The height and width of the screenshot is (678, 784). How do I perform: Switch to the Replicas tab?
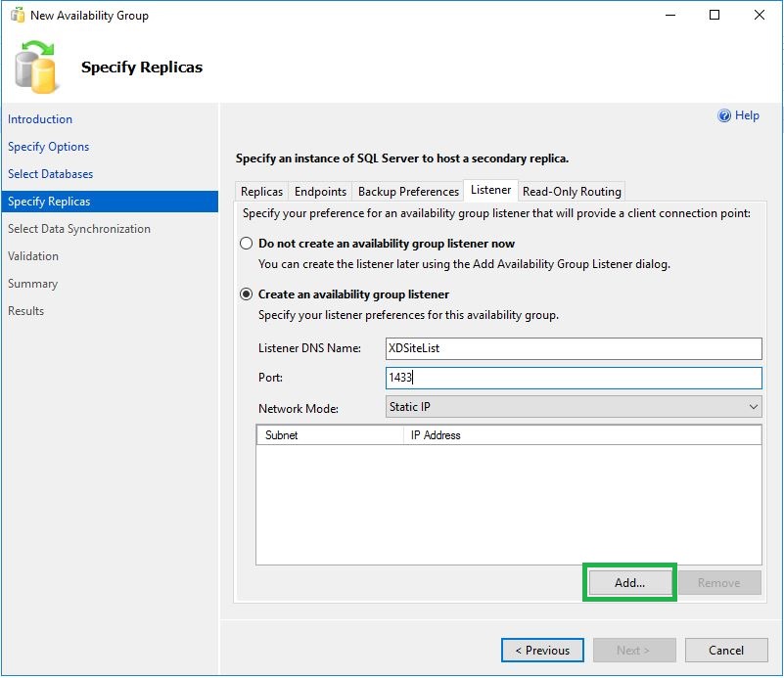(260, 191)
